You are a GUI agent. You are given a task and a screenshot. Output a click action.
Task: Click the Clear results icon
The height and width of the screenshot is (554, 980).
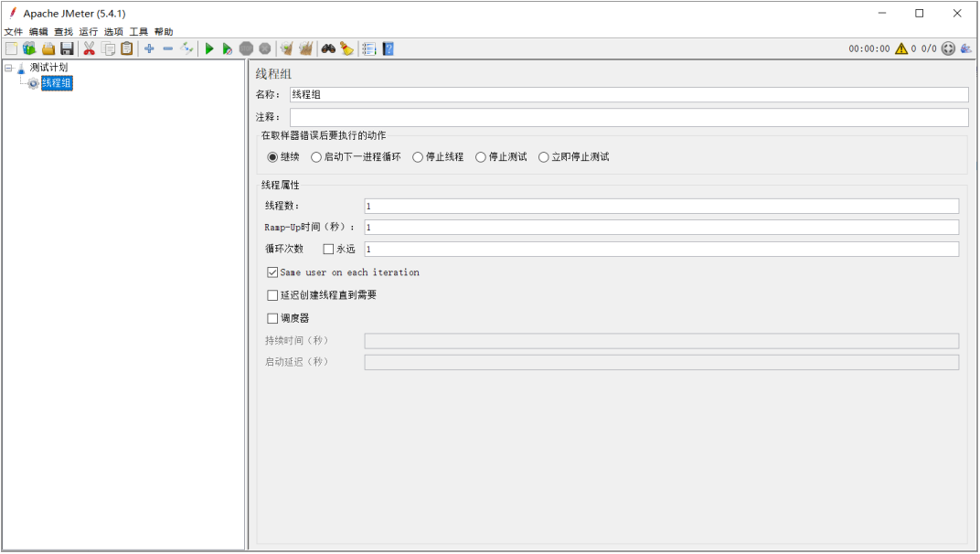(x=287, y=48)
